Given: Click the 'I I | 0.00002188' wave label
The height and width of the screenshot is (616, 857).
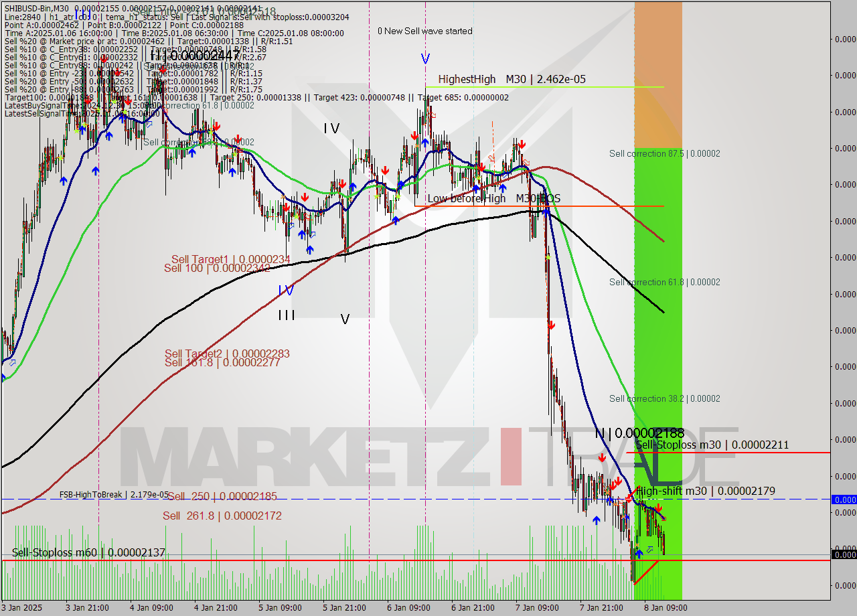Looking at the screenshot, I should 639,433.
